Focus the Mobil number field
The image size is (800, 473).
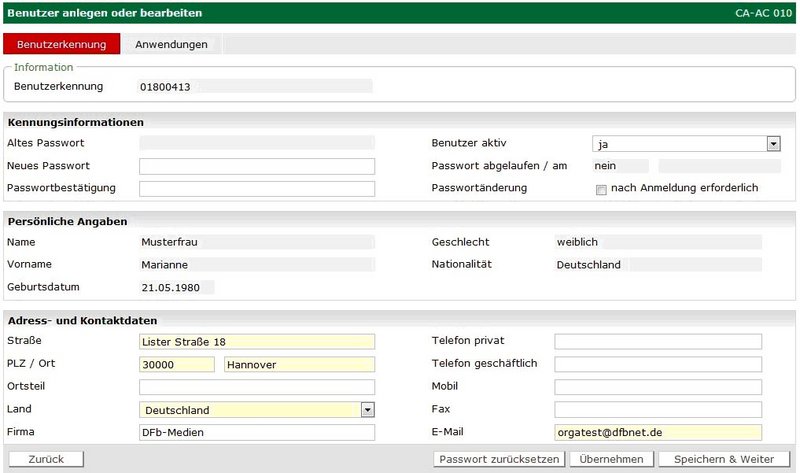coord(658,387)
